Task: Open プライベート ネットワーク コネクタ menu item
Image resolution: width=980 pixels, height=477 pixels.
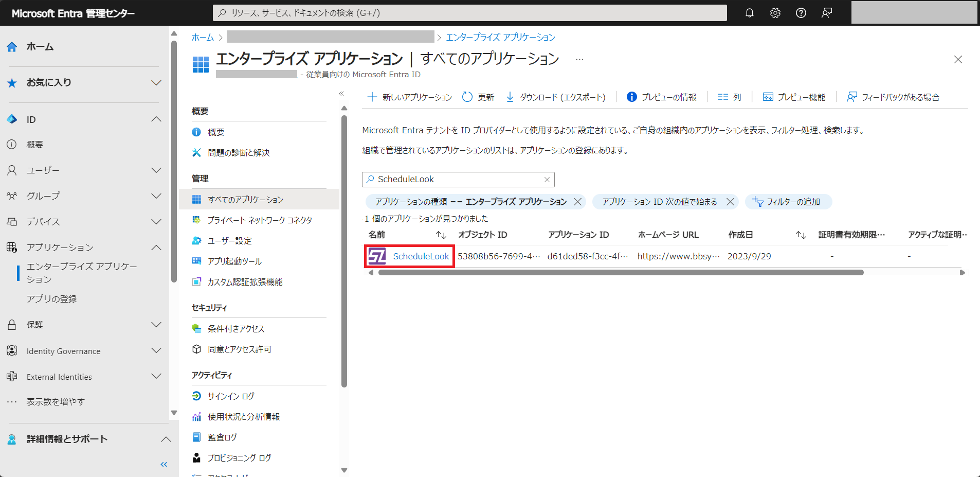Action: 259,220
